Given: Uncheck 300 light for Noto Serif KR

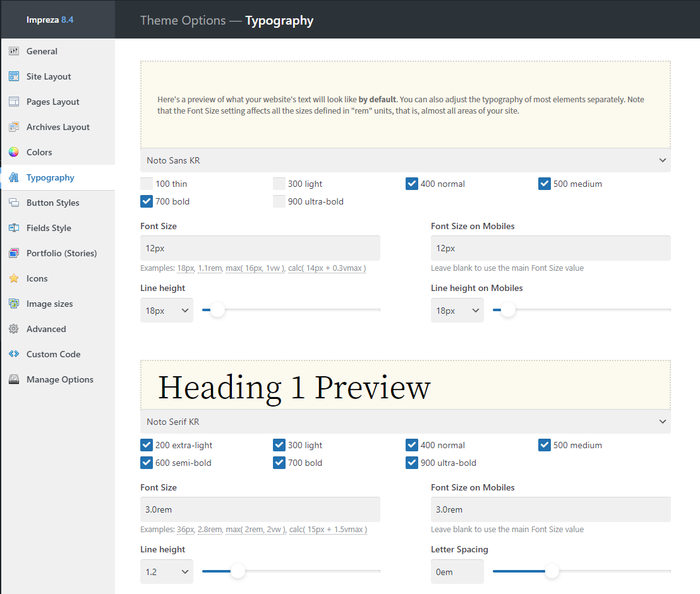Looking at the screenshot, I should (279, 445).
